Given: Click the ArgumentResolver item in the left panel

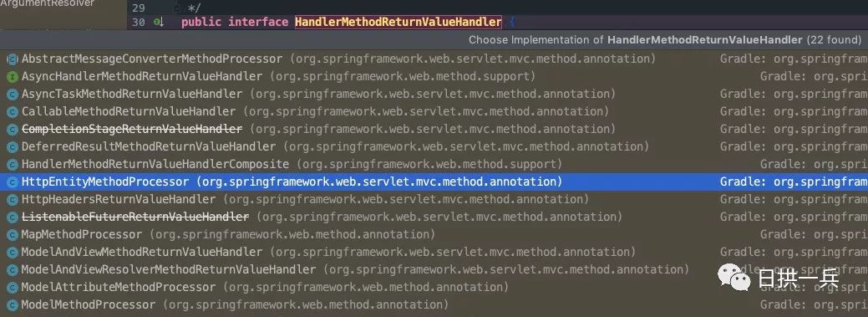Looking at the screenshot, I should point(47,3).
